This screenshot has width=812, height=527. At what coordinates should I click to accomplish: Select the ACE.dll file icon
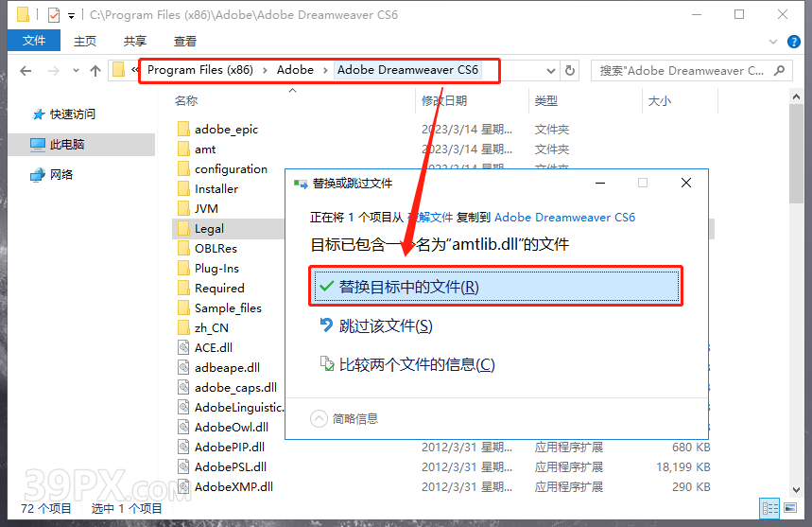[x=183, y=347]
